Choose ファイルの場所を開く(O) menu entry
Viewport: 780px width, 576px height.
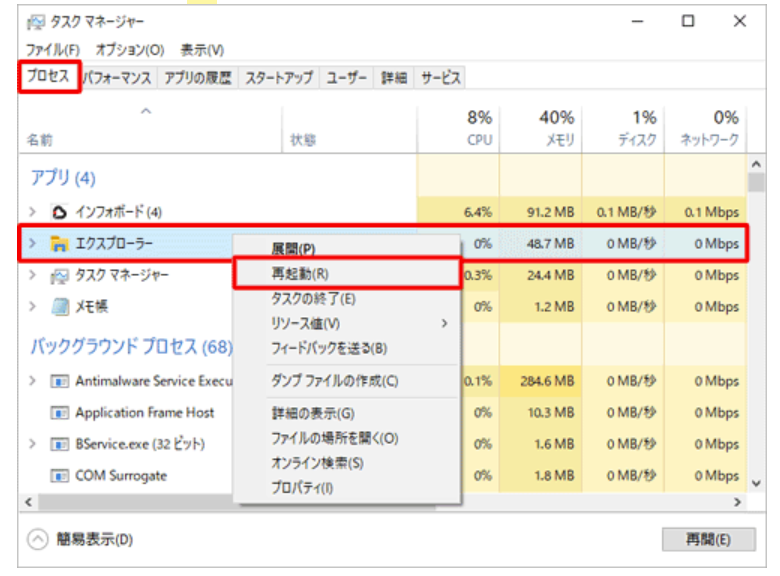coord(347,439)
